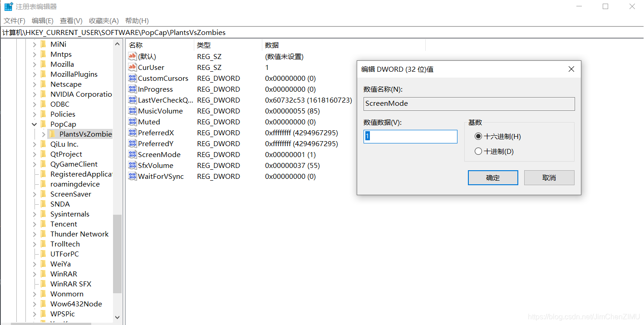Expand the PlantsVsZombies tree node
Screen dimensions: 644x325
coord(44,134)
